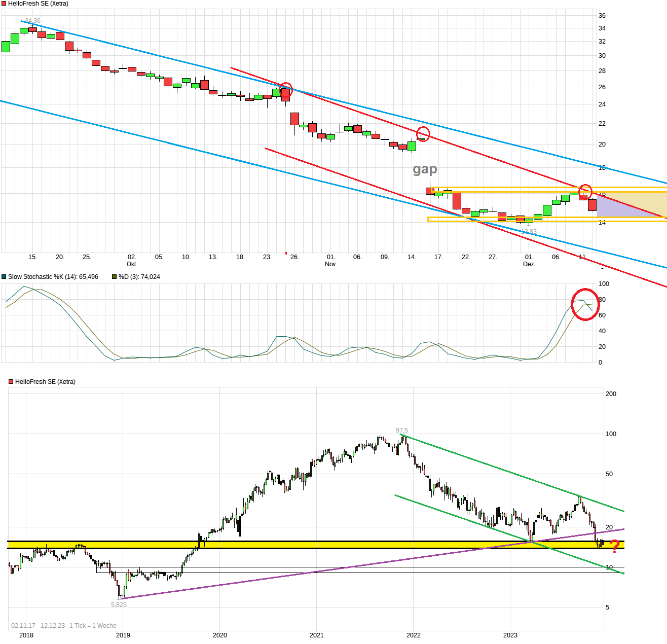Click the red legend square of the weekly HelloFresh chart
Screen dimensions: 667x644
pyautogui.click(x=11, y=382)
